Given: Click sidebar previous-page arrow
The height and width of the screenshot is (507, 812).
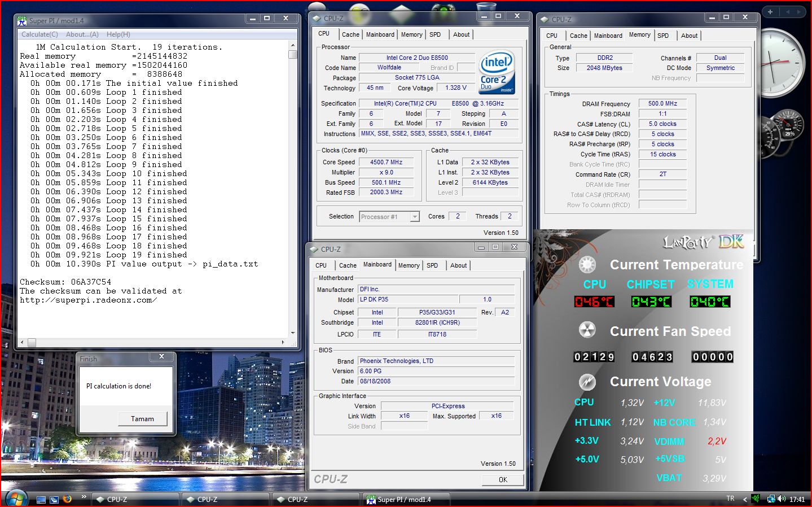Looking at the screenshot, I should point(787,11).
